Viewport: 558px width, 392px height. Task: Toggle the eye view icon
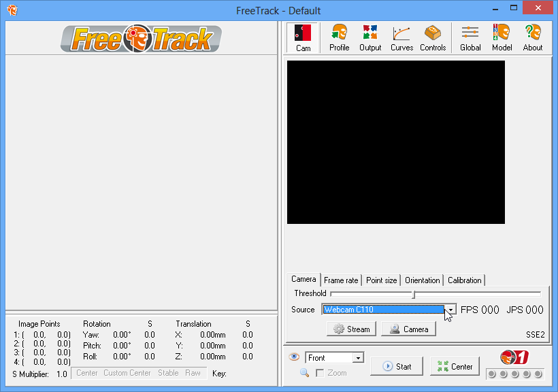click(x=294, y=357)
